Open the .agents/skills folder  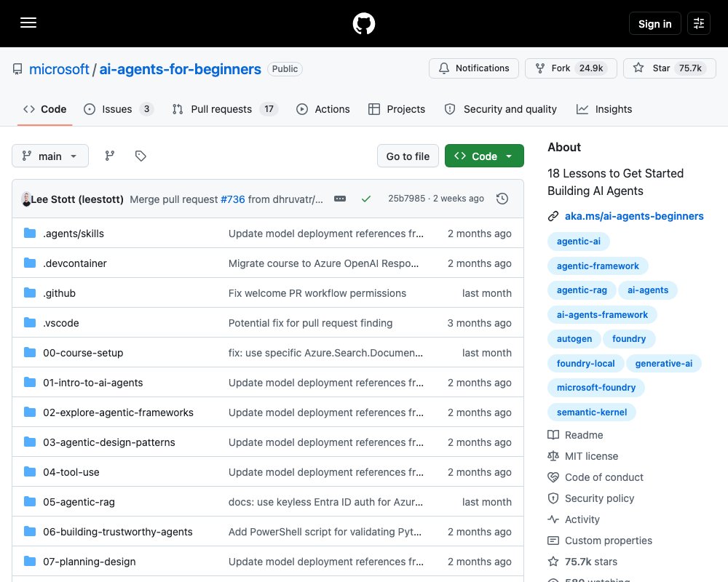(74, 234)
